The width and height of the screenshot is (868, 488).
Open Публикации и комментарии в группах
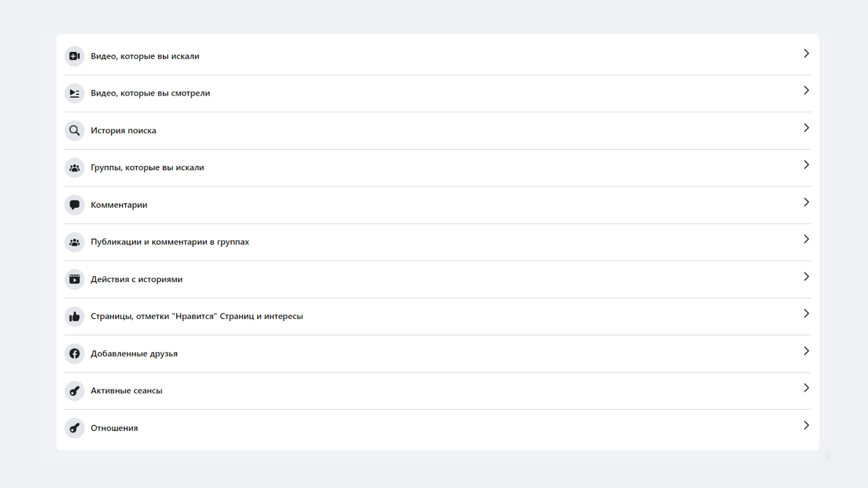[x=170, y=242]
